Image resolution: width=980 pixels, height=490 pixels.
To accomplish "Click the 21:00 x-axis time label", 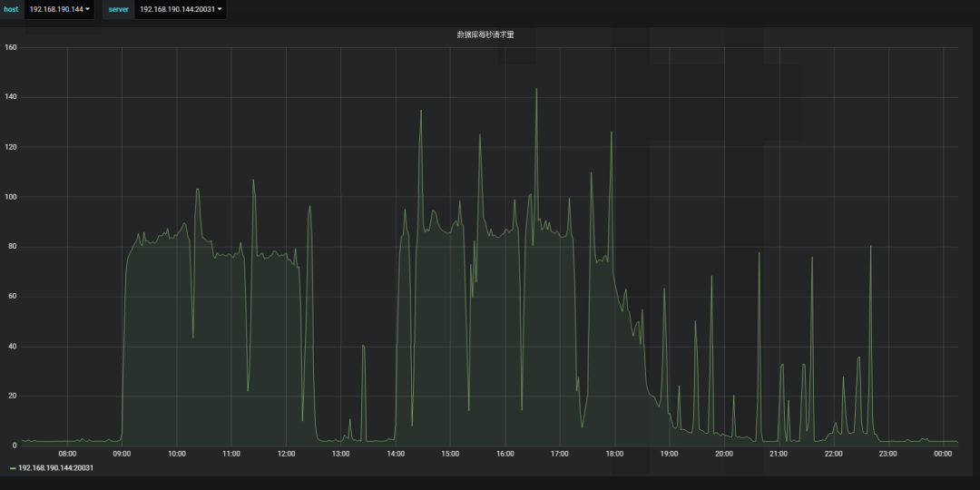I will tap(779, 454).
